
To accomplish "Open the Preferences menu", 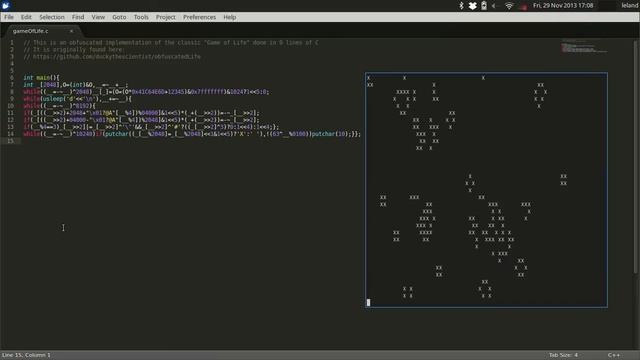I will pyautogui.click(x=200, y=17).
